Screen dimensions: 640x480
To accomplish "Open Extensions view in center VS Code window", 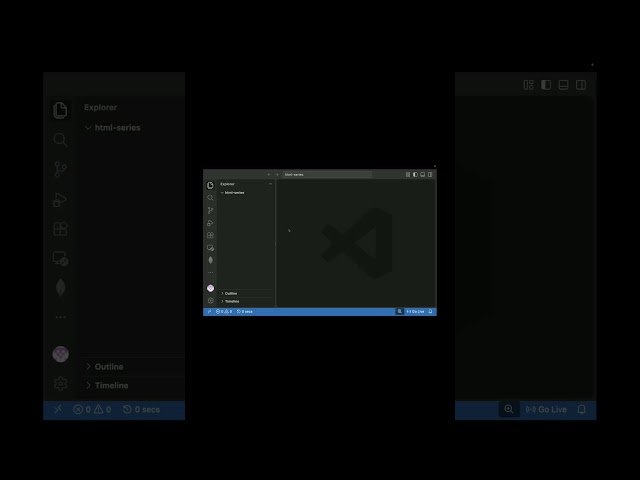I will pos(210,235).
